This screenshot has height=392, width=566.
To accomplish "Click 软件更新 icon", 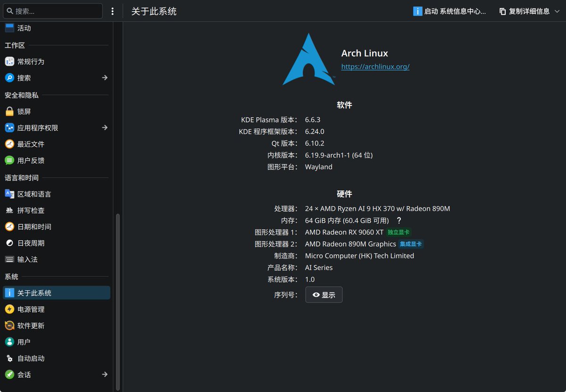I will (x=9, y=325).
